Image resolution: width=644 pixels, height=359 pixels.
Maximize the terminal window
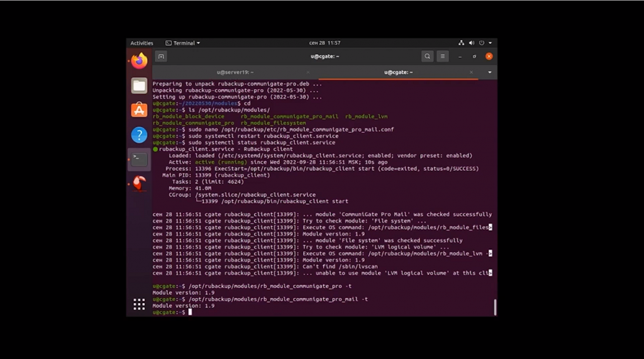(x=474, y=57)
